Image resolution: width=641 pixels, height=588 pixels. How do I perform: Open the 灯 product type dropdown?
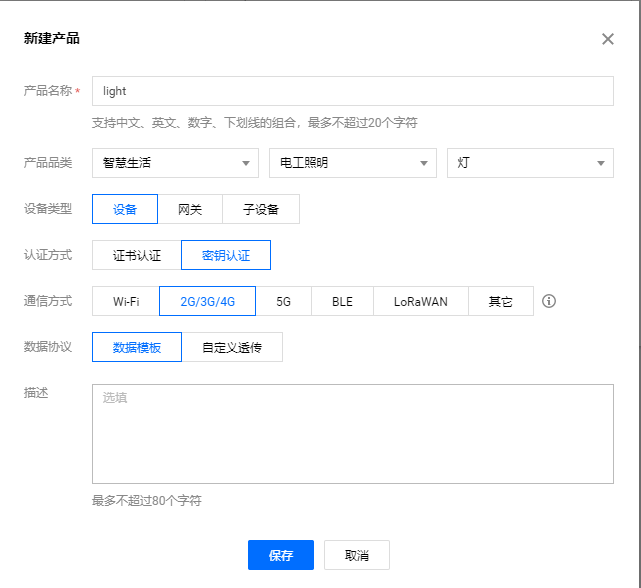coord(530,163)
